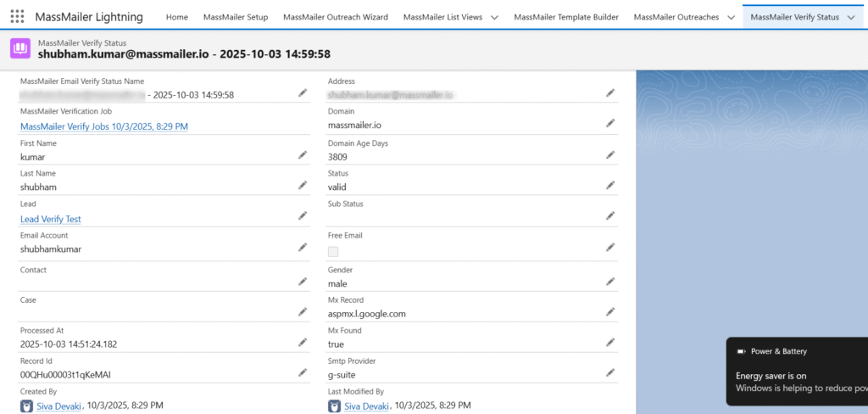Go to MassMailer Outreach Wizard tab
The image size is (868, 414).
pos(335,17)
